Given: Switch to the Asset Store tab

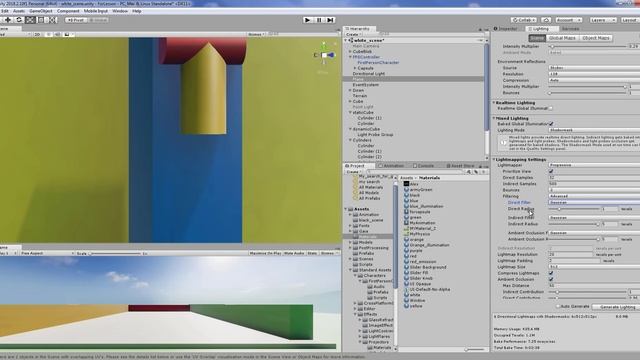Looking at the screenshot, I should pos(460,166).
